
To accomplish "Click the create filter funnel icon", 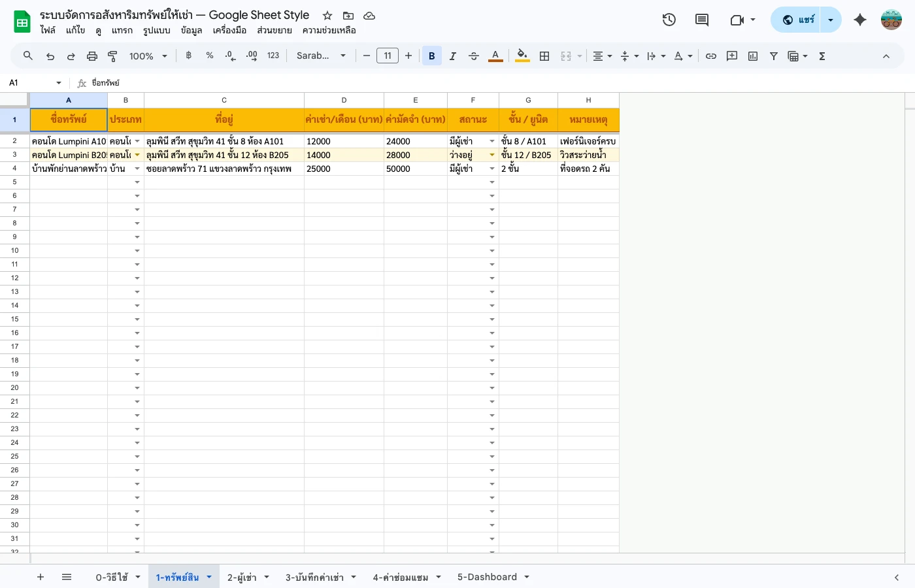I will click(774, 56).
